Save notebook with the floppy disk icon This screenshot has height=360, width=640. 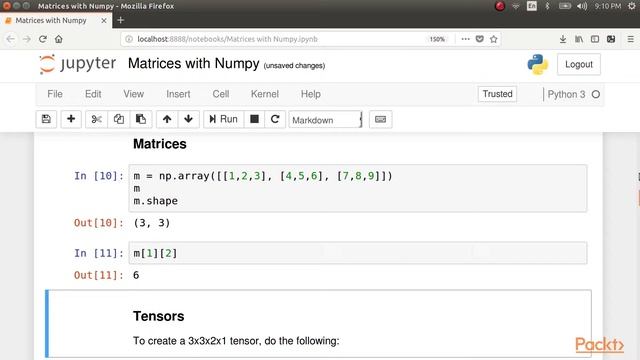[46, 119]
